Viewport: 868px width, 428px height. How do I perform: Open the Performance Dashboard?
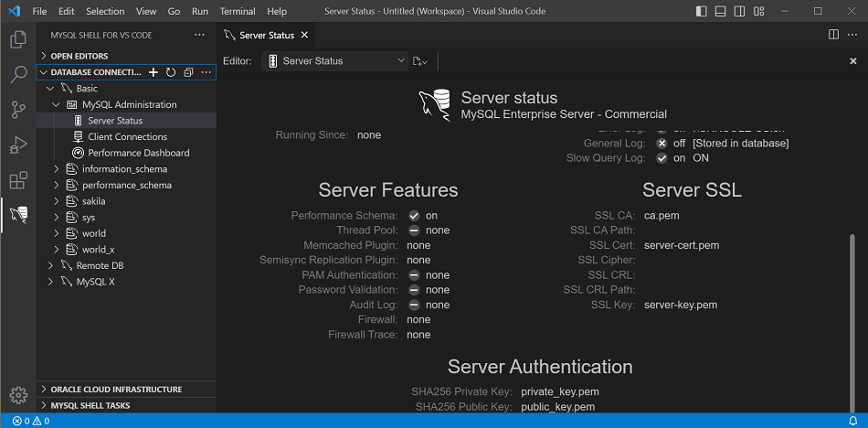click(x=138, y=153)
